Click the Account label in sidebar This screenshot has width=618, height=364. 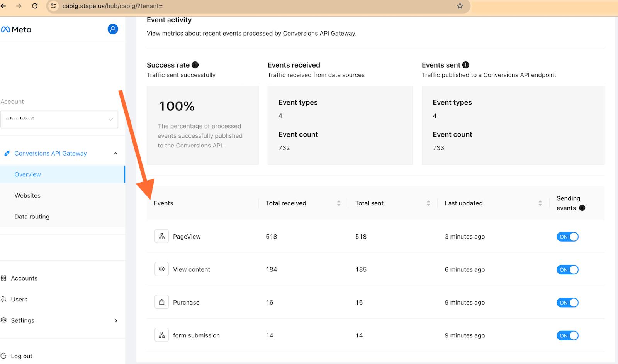coord(12,102)
